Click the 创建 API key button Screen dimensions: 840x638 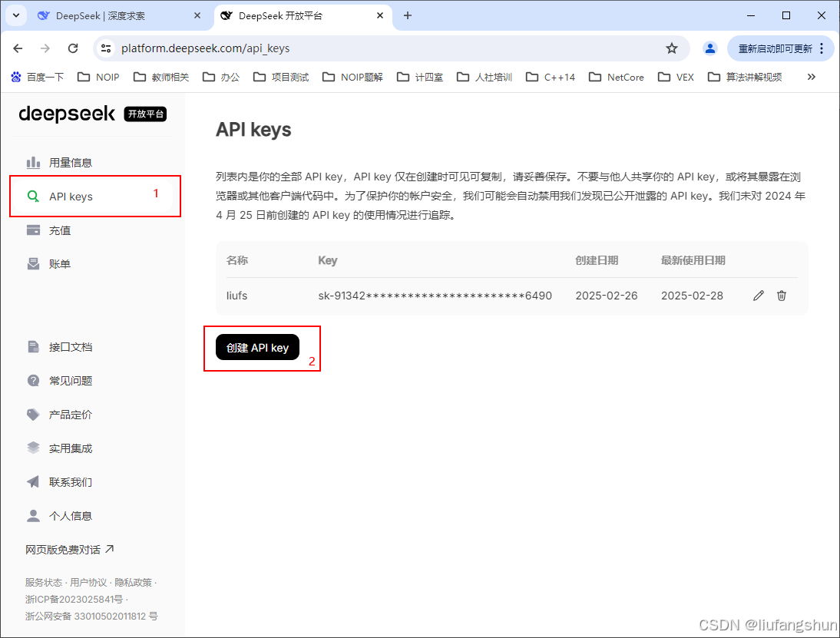[x=258, y=348]
